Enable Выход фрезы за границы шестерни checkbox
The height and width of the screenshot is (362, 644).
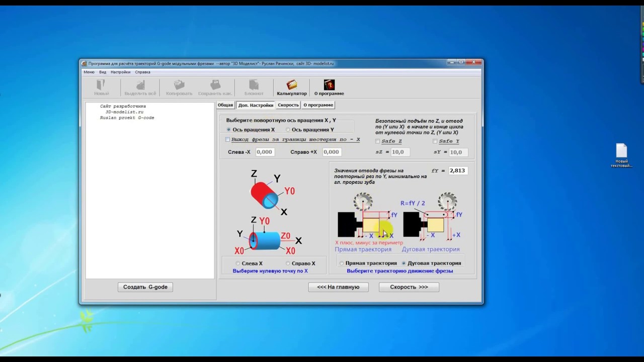tap(228, 139)
